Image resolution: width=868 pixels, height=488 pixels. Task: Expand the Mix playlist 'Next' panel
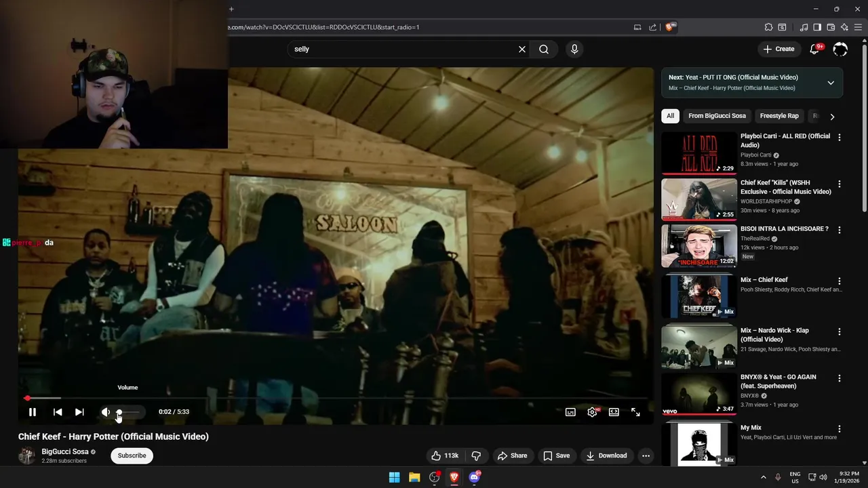pos(831,83)
